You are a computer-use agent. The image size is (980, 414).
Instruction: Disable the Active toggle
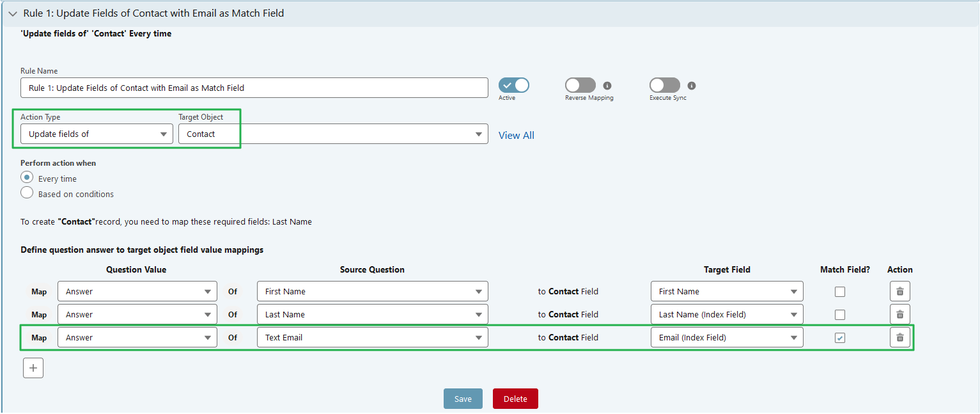pyautogui.click(x=513, y=84)
